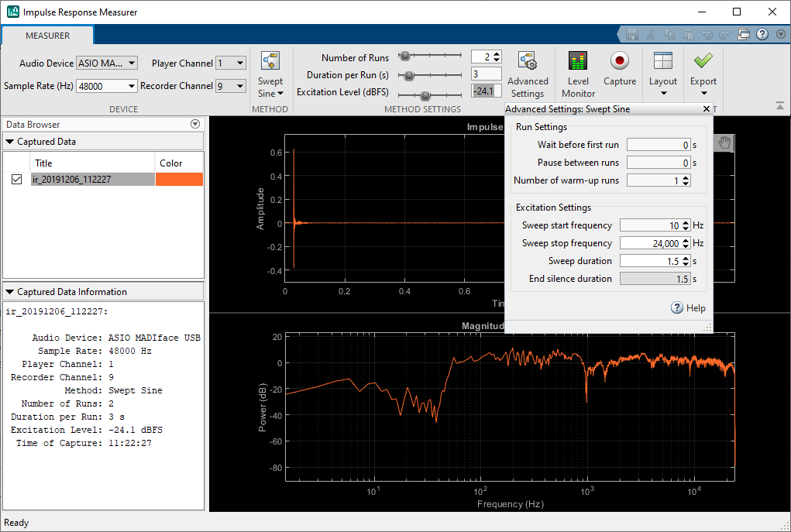Click the Excitation Level slider
Image resolution: width=791 pixels, height=532 pixels.
(x=425, y=95)
